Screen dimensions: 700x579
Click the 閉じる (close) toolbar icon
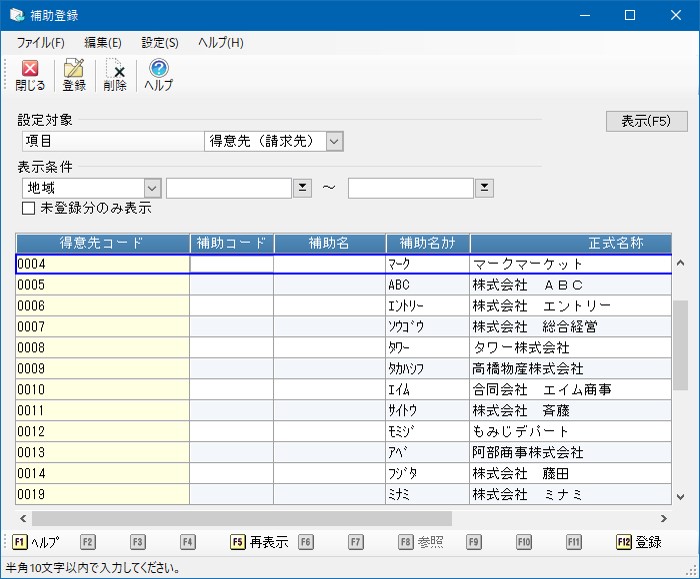click(x=30, y=75)
